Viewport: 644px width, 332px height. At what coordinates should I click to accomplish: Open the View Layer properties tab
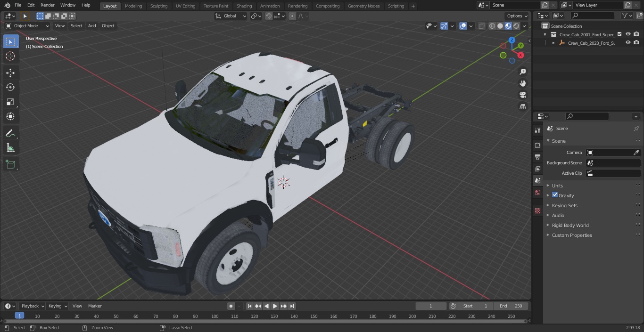tap(537, 169)
